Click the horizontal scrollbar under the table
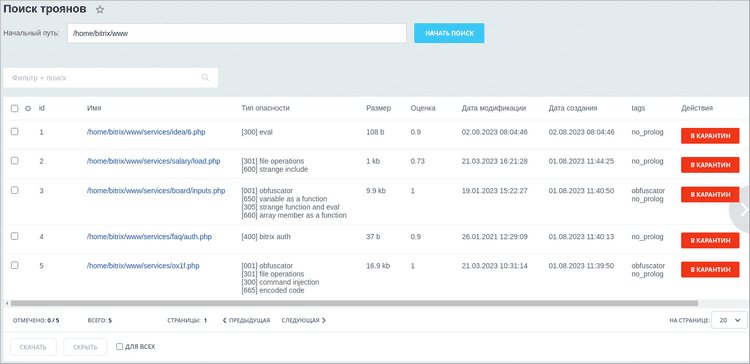This screenshot has width=750, height=364. pyautogui.click(x=354, y=303)
